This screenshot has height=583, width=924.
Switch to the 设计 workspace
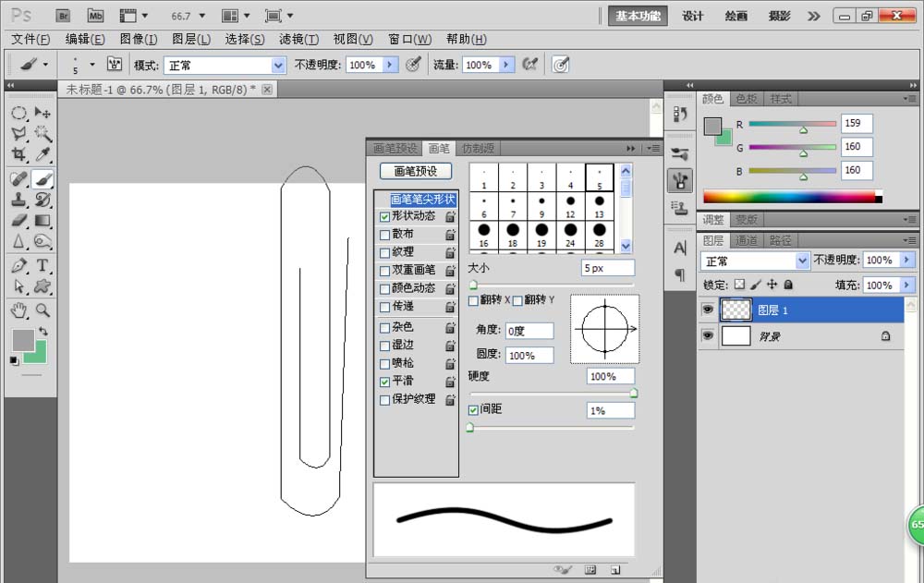click(x=693, y=16)
